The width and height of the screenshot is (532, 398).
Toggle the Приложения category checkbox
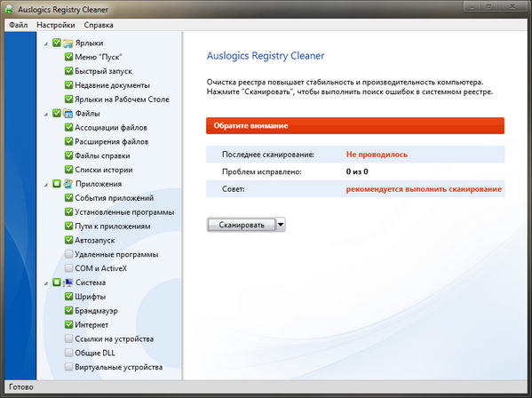57,184
